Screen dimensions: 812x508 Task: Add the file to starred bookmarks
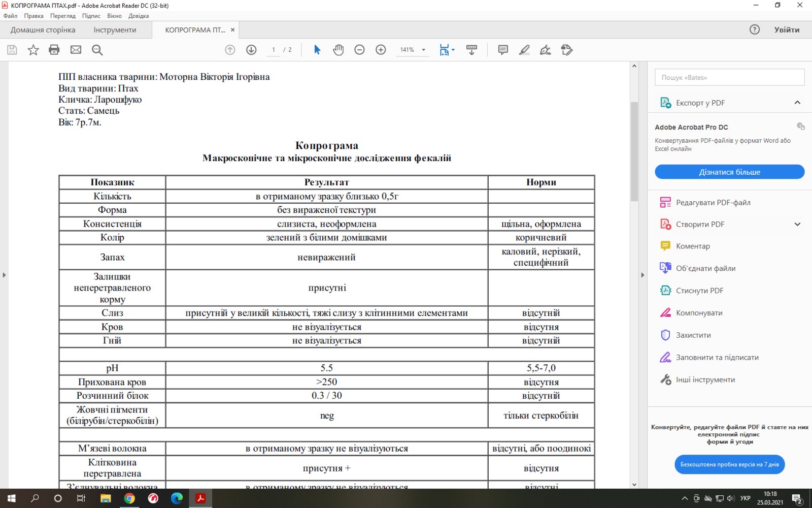point(33,50)
